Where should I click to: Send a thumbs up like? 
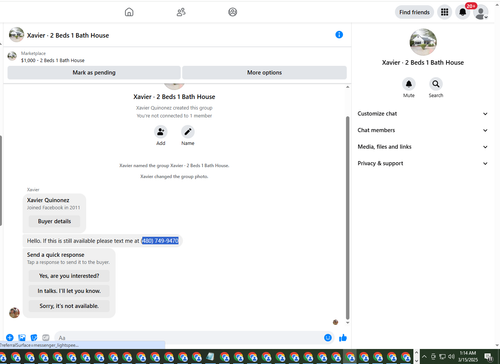[343, 338]
